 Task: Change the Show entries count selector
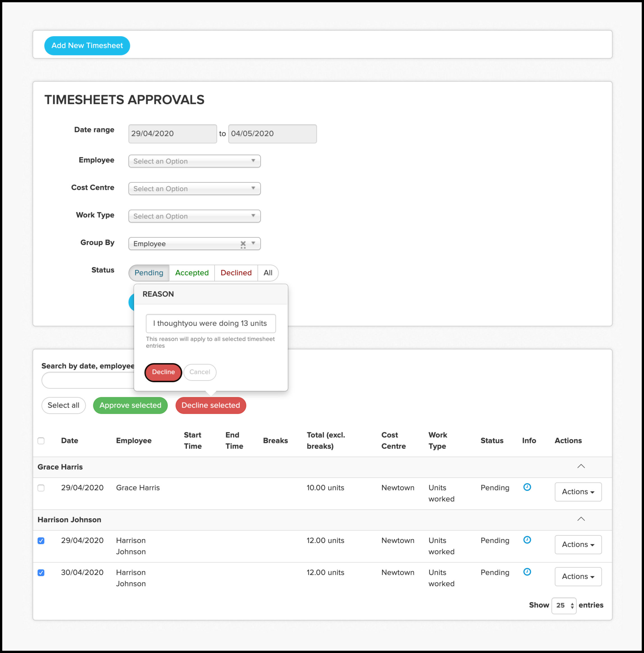563,605
